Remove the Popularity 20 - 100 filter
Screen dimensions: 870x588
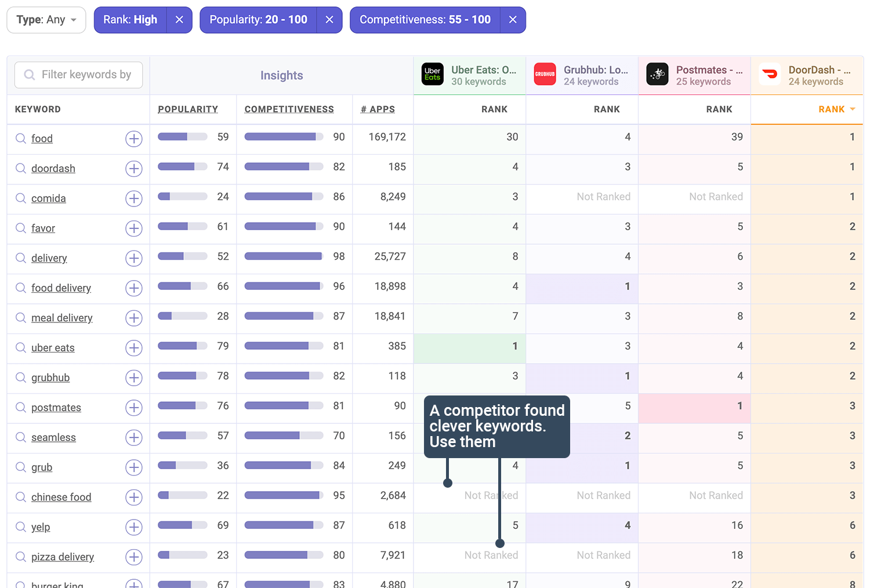coord(329,20)
